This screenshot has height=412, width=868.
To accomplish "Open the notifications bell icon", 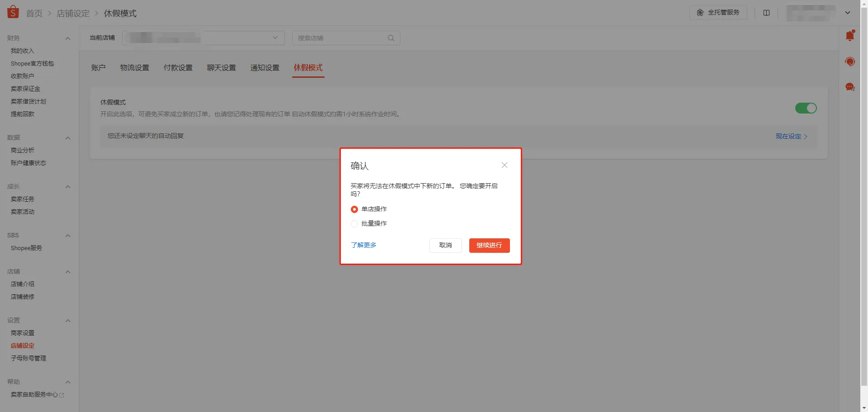I will point(850,35).
